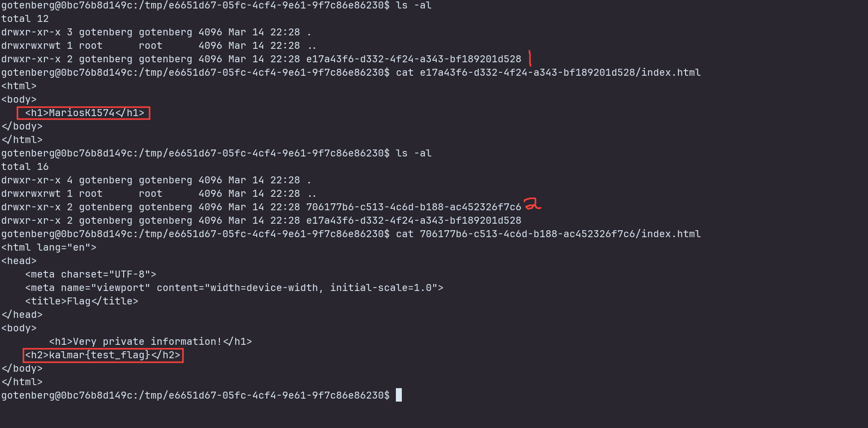Click the cat 706177b6 index.html command
Image resolution: width=868 pixels, height=428 pixels.
point(548,234)
